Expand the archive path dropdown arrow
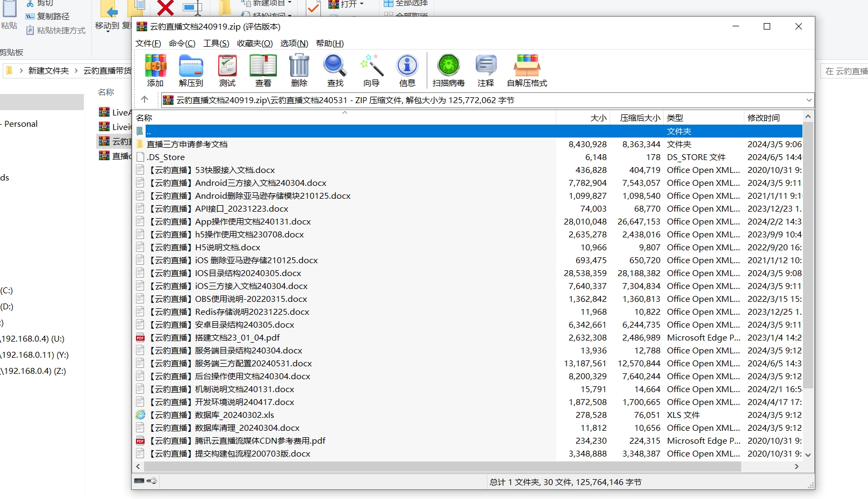868x499 pixels. pos(808,100)
